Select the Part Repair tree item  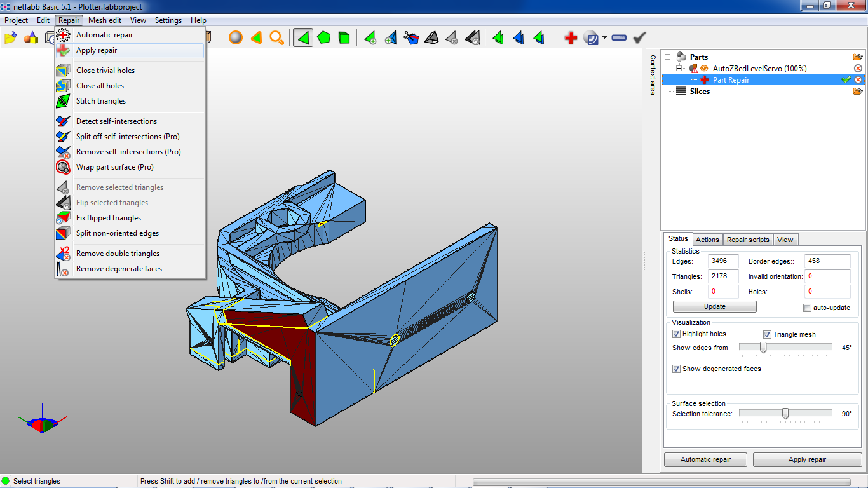[731, 80]
